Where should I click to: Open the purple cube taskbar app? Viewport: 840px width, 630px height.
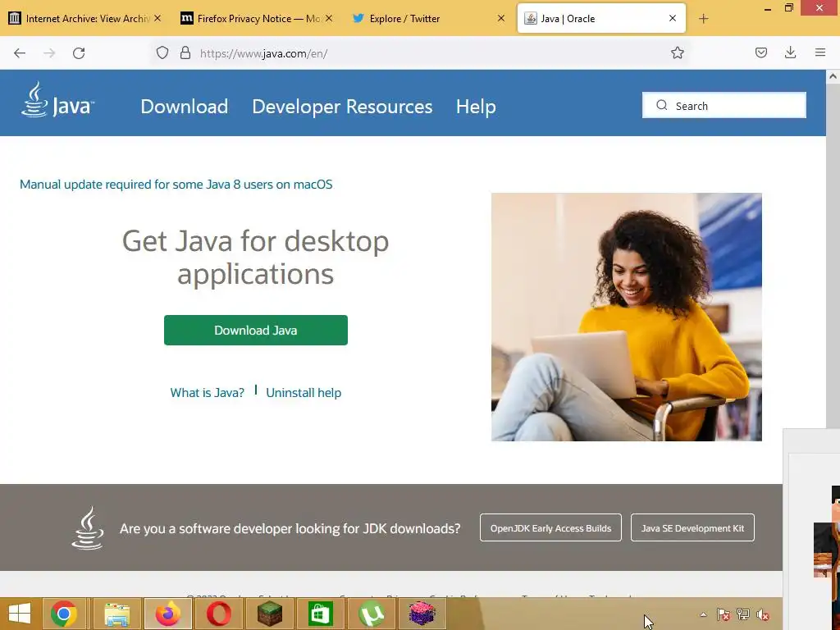click(x=422, y=614)
